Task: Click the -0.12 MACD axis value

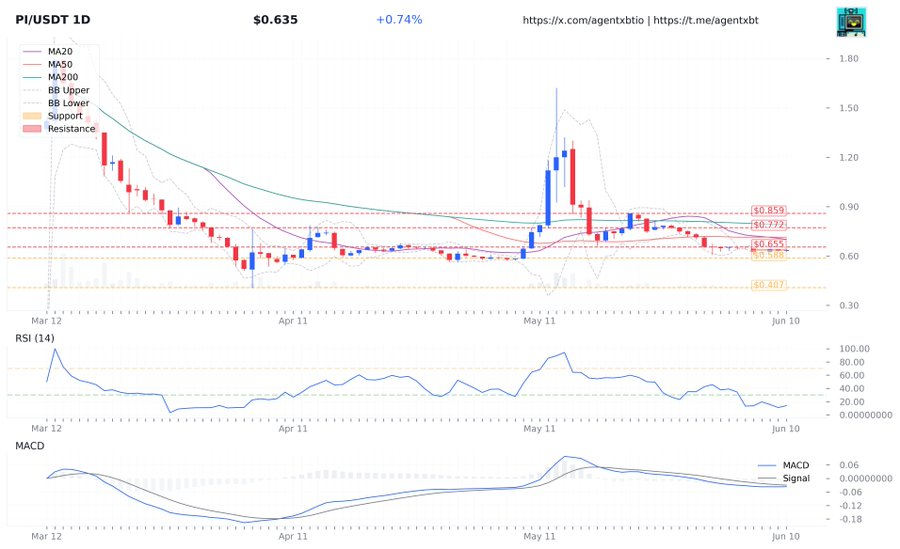Action: point(851,506)
